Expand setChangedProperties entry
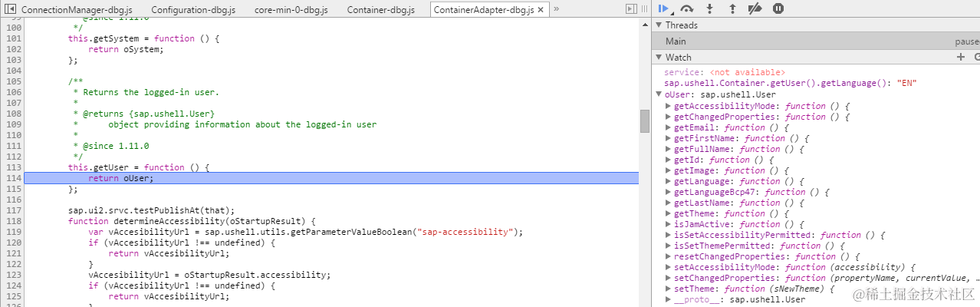980x307 pixels. (669, 278)
